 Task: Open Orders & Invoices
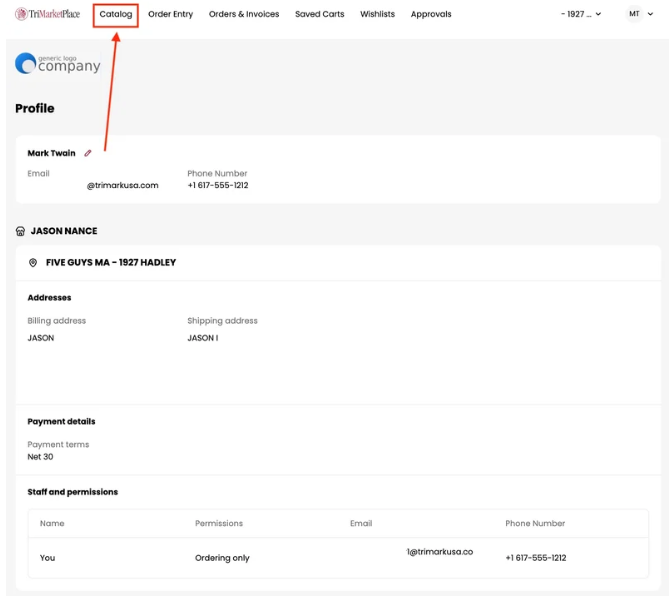tap(244, 14)
